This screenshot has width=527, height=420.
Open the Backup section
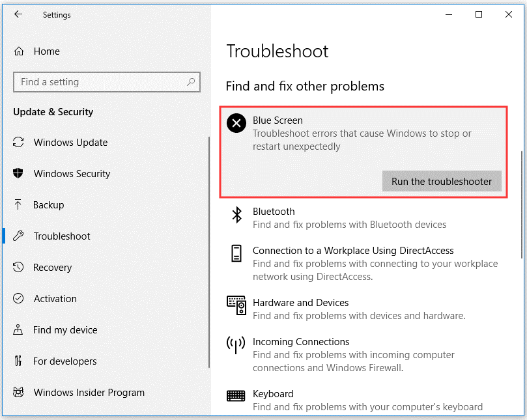48,205
